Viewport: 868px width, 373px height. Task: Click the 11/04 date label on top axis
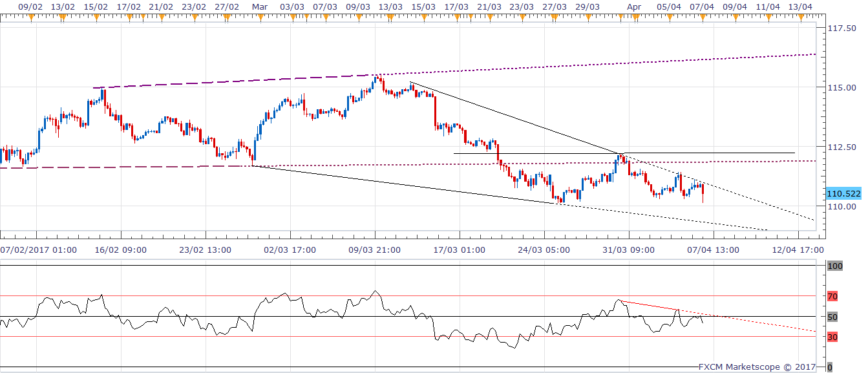767,6
